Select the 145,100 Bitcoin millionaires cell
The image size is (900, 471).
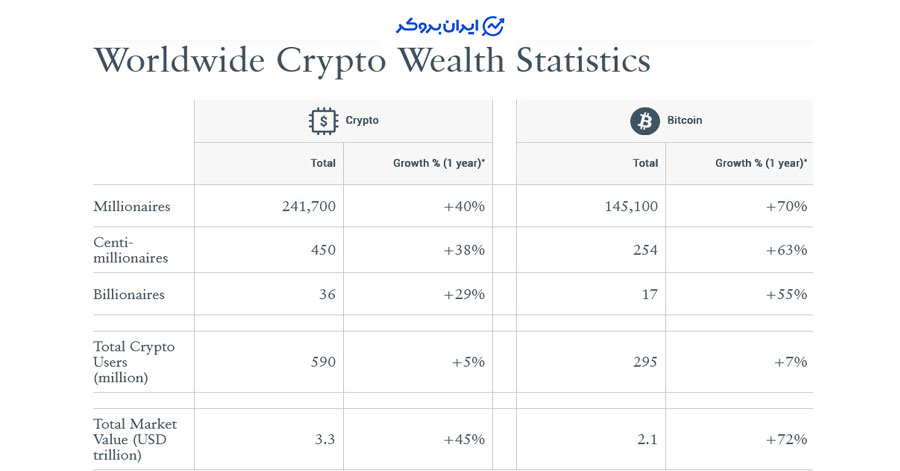pyautogui.click(x=631, y=207)
